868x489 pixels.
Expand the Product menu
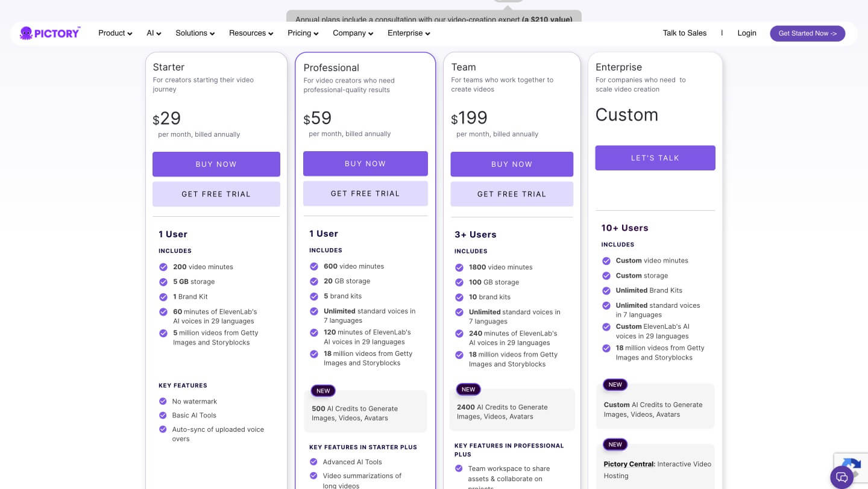115,33
